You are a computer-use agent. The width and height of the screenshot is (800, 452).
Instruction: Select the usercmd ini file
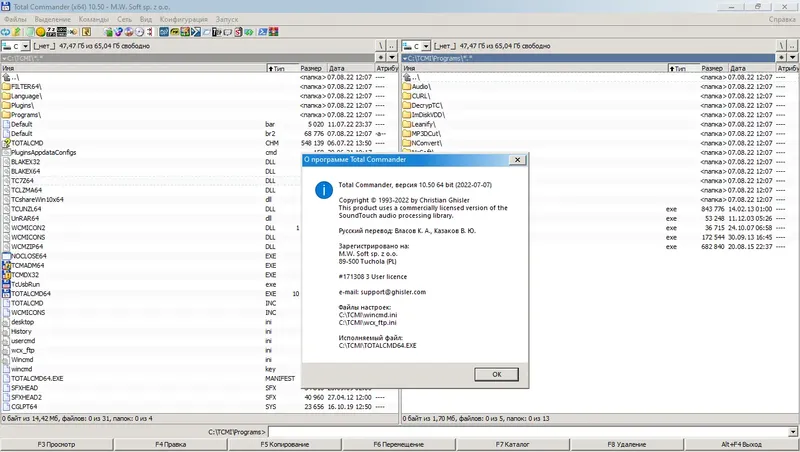(x=199, y=341)
